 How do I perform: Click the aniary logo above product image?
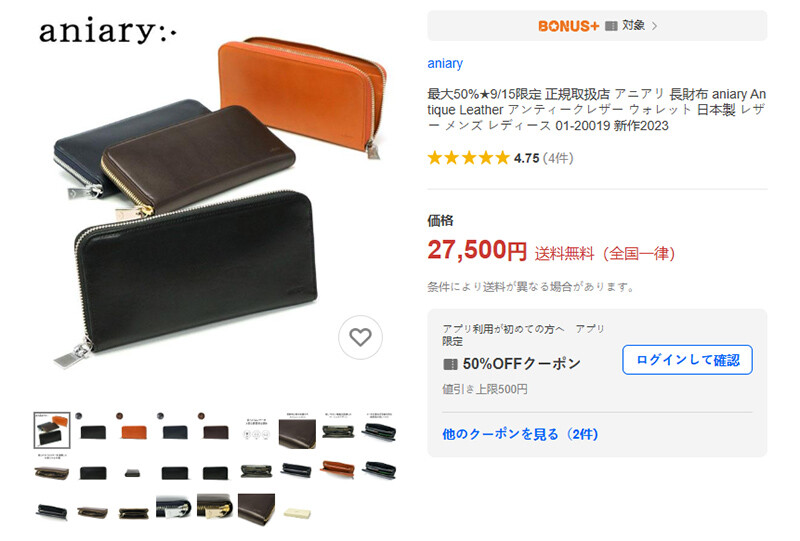108,31
